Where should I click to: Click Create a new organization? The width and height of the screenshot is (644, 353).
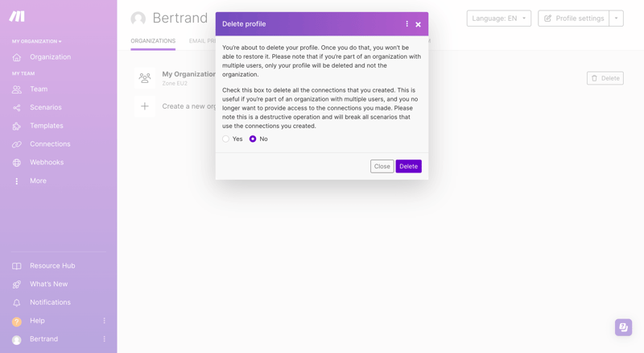tap(188, 106)
